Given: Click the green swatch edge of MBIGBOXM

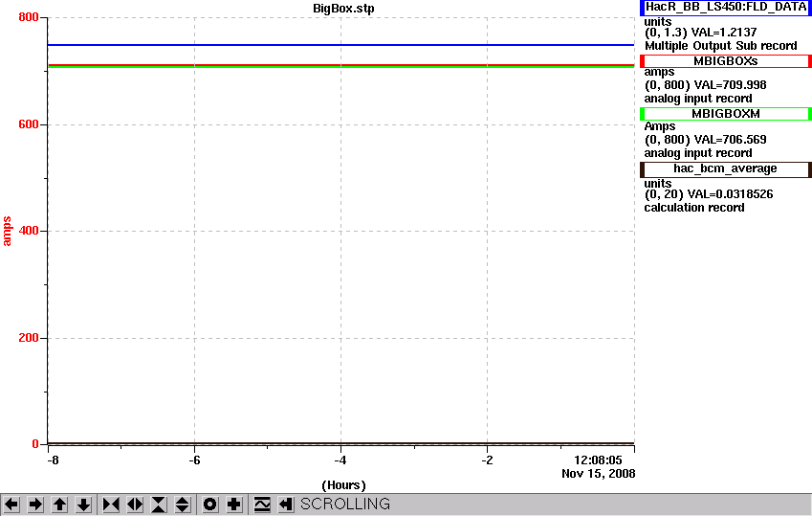Looking at the screenshot, I should (x=642, y=114).
